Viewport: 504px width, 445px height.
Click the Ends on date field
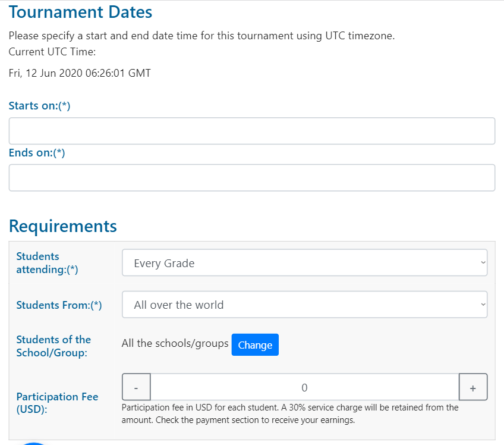(x=251, y=178)
